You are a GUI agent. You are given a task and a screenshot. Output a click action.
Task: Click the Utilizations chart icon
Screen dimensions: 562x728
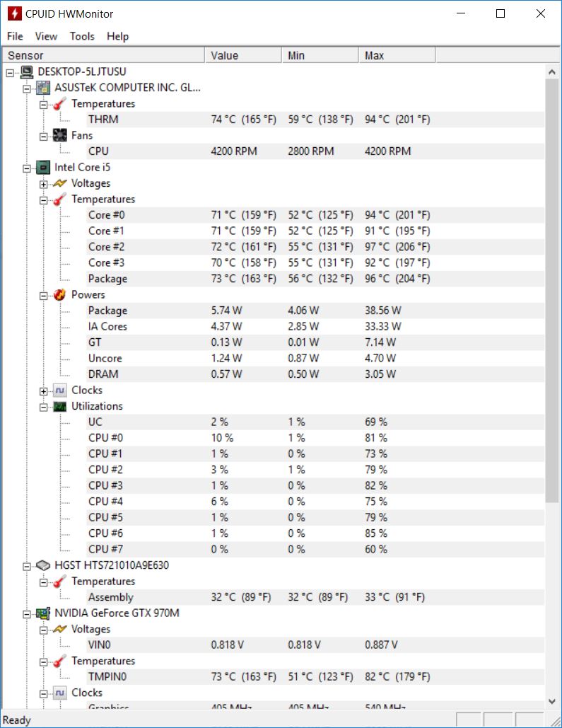[60, 406]
